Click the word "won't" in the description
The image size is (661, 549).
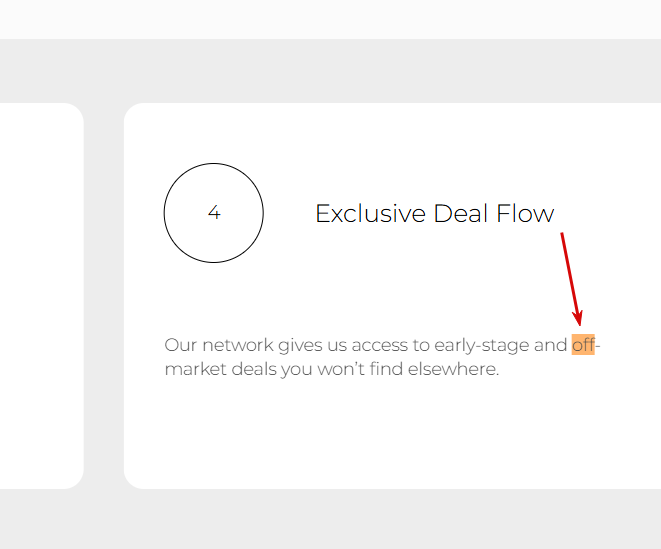pyautogui.click(x=341, y=369)
